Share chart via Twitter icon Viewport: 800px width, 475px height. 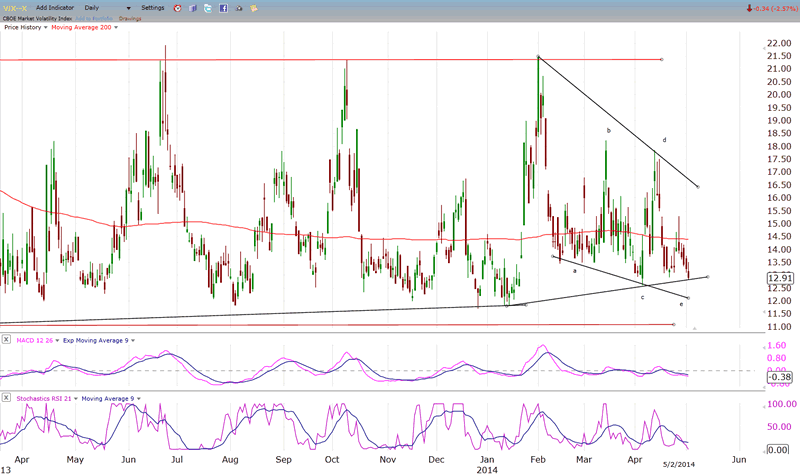(x=206, y=7)
